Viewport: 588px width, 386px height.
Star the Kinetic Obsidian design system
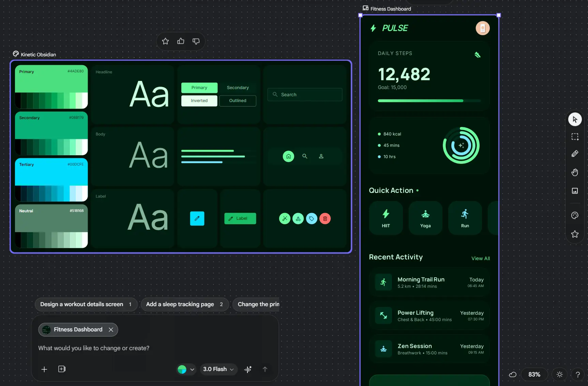(165, 41)
